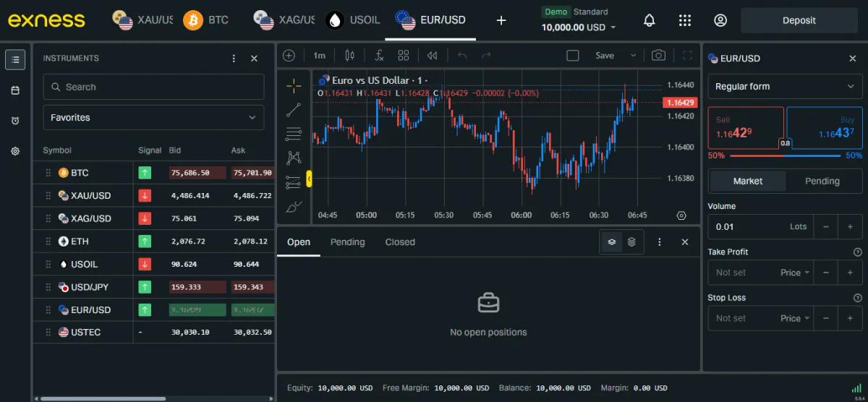The width and height of the screenshot is (868, 402).
Task: Select the Fibonacci retracement tool
Action: 294,134
